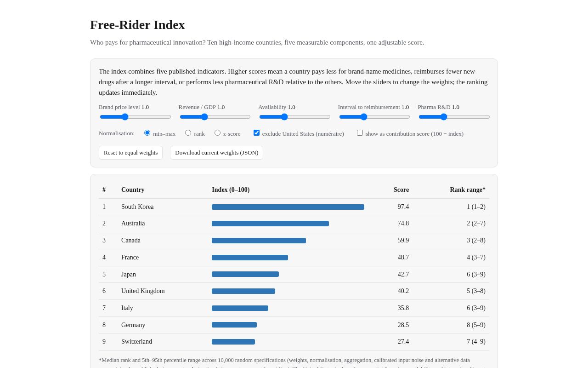Download current weights as JSON
Screen dimensions: 588x368
pos(216,153)
